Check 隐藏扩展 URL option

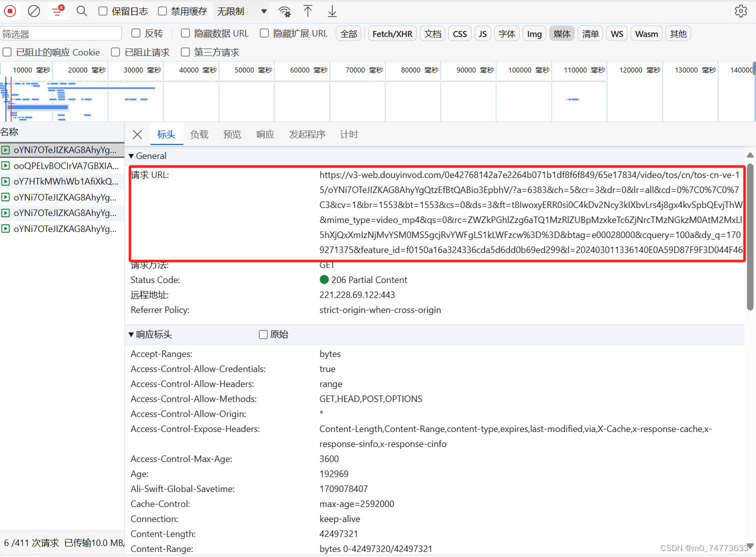coord(264,33)
